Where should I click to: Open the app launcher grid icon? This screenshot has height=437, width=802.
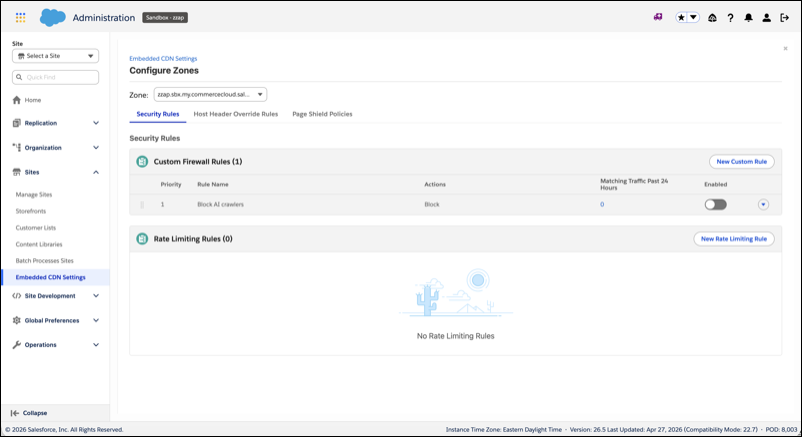coord(20,18)
